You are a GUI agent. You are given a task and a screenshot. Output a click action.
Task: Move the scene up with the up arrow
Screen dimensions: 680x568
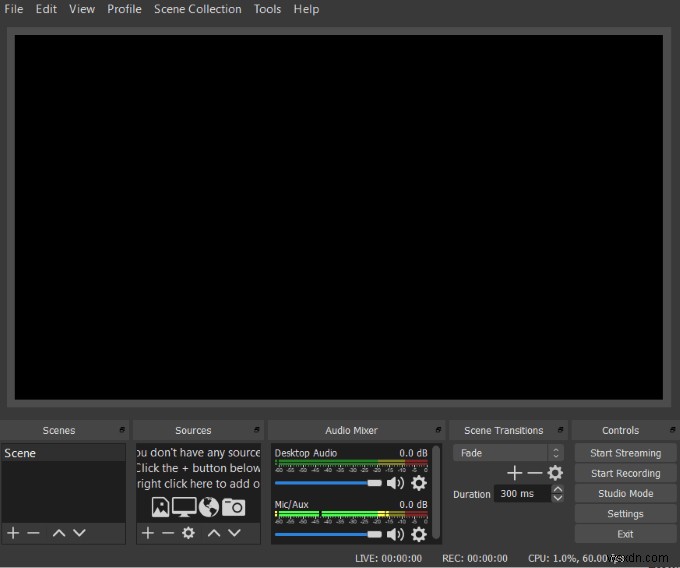[x=59, y=533]
